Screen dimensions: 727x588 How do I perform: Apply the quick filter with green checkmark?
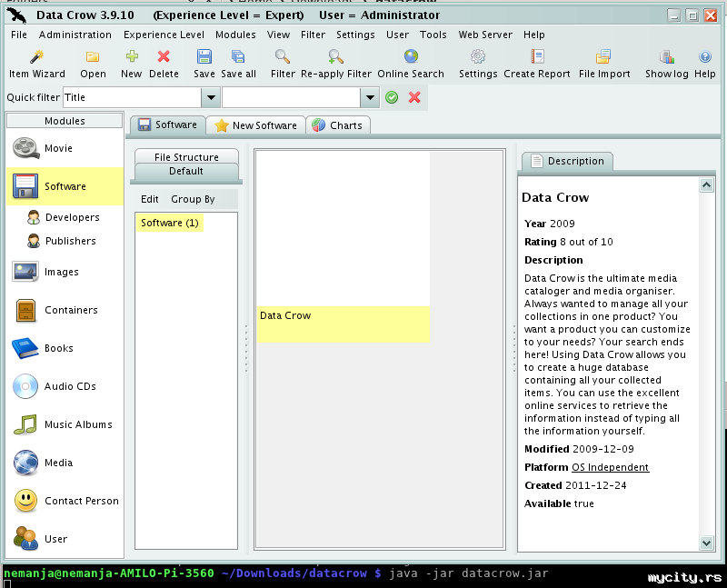pos(392,97)
